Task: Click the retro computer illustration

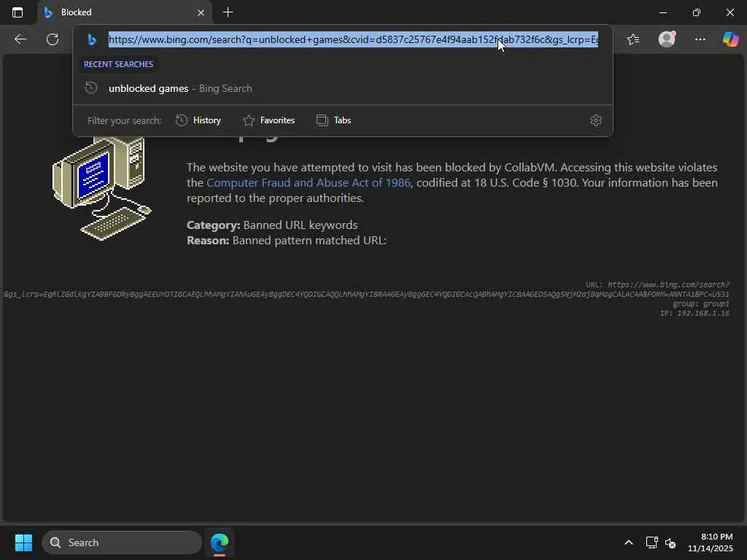Action: [x=102, y=189]
